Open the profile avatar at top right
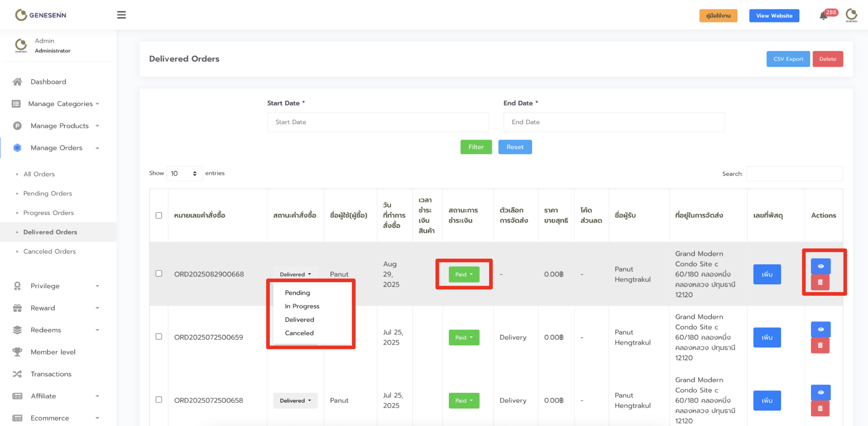 click(851, 15)
